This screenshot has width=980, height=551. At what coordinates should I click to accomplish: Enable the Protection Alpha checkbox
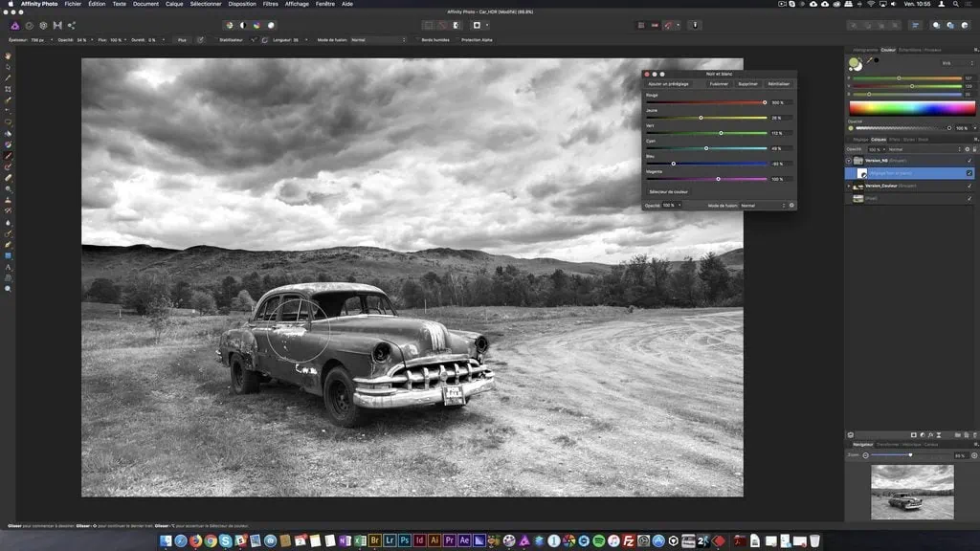pyautogui.click(x=457, y=39)
